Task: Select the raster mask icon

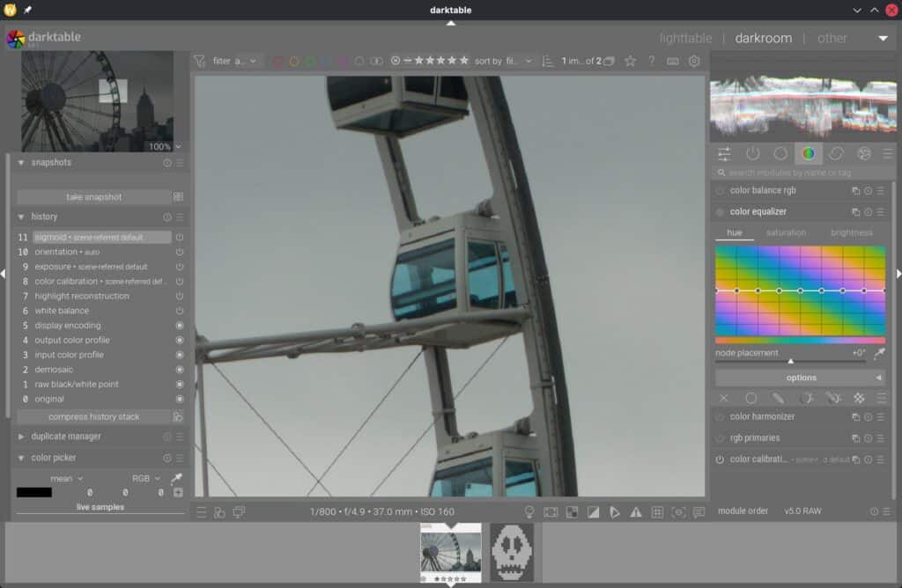Action: coord(859,398)
